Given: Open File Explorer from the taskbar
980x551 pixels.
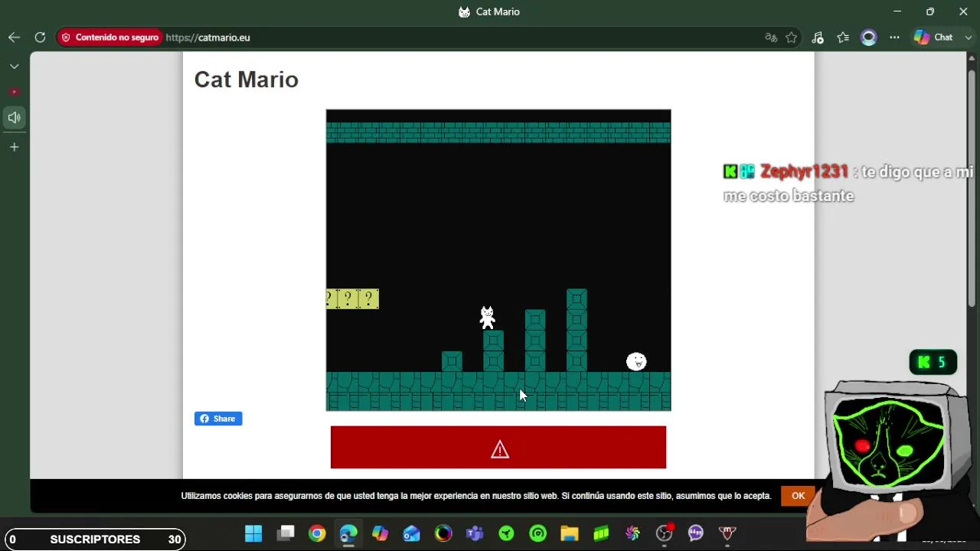Looking at the screenshot, I should [x=570, y=533].
